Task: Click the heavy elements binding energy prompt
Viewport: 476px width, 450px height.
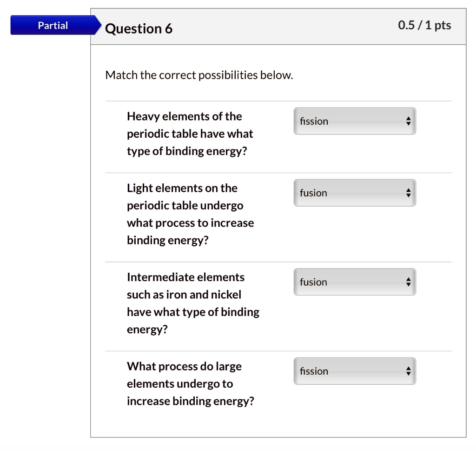Action: coord(190,134)
